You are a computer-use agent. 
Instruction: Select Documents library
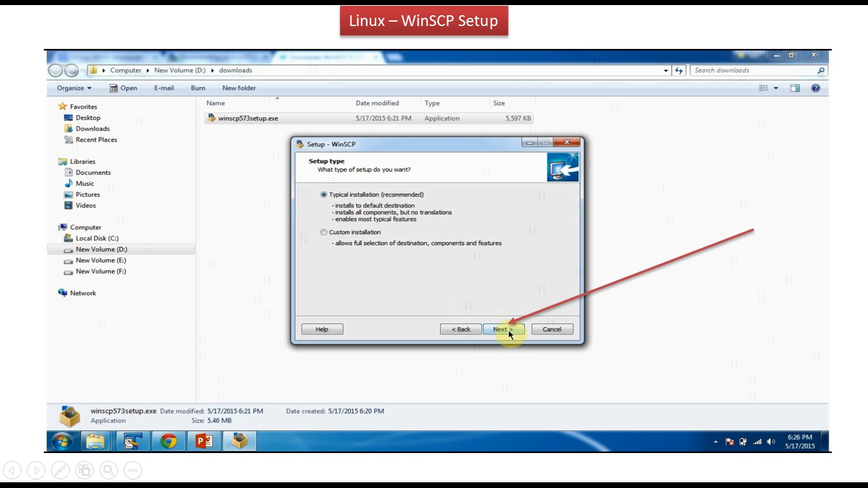[87, 172]
